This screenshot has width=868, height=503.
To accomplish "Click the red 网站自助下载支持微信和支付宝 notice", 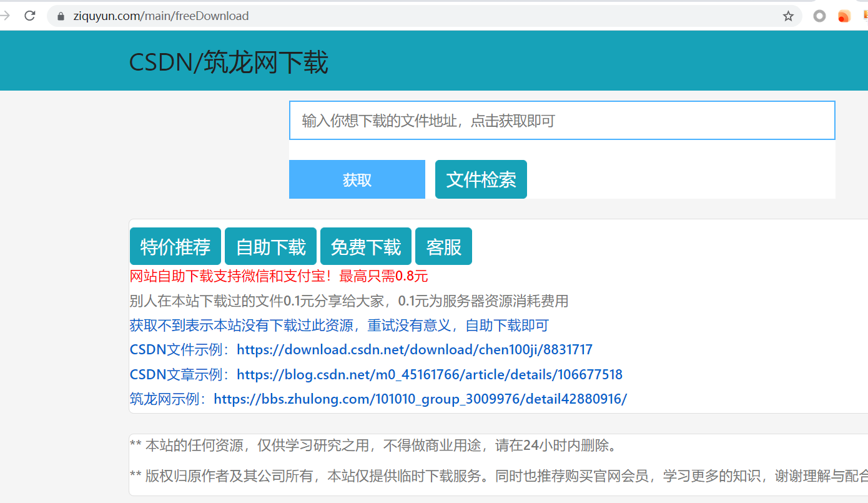I will coord(279,276).
